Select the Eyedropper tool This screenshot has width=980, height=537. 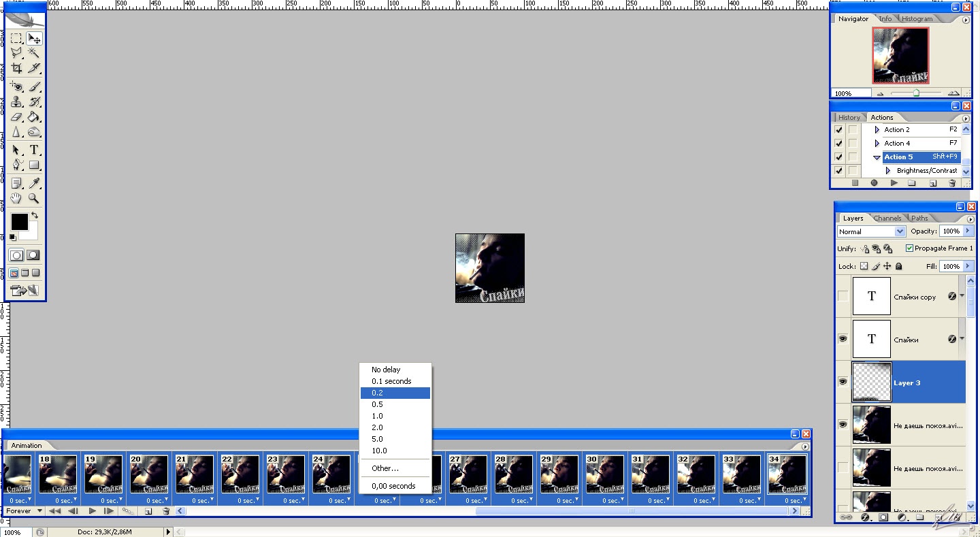click(x=34, y=183)
